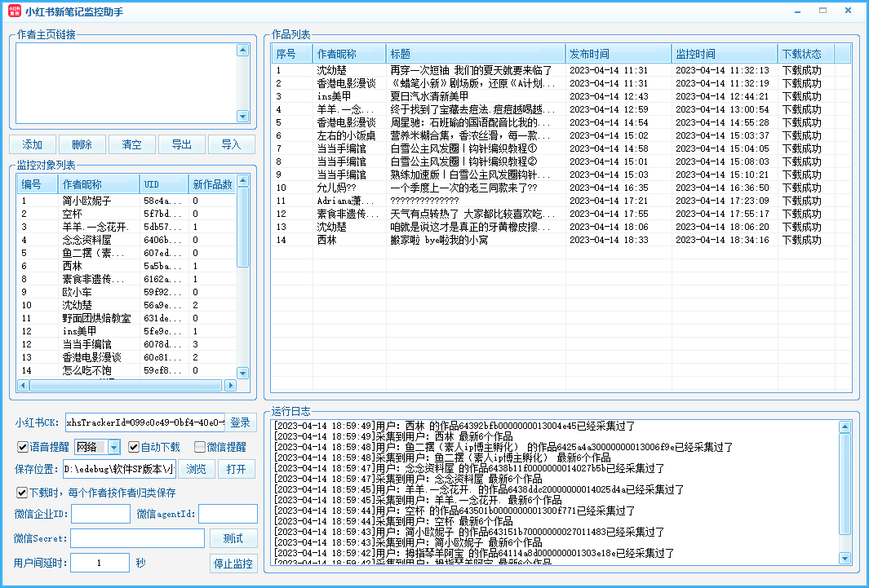Open the save folder with 打开 button
This screenshot has height=588, width=869.
[x=236, y=469]
